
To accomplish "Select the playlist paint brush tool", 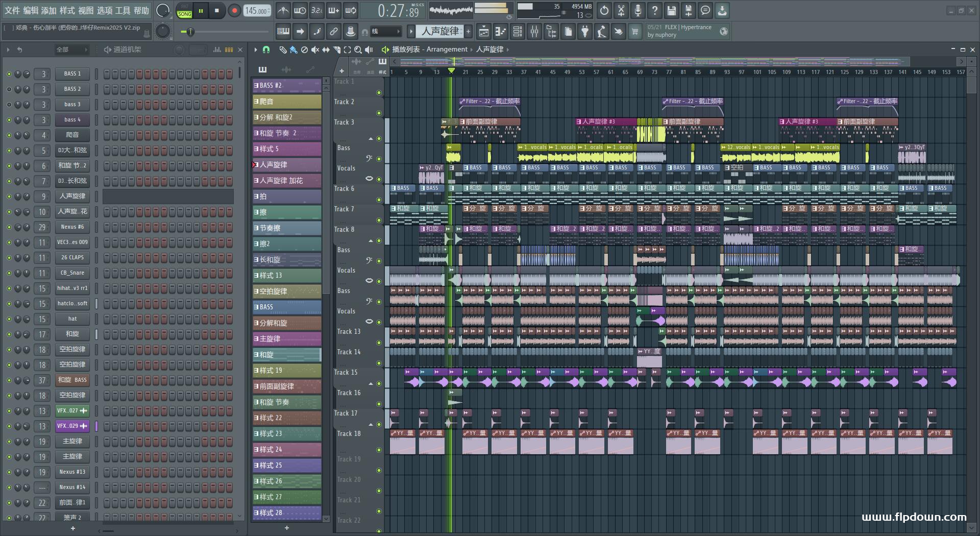I will 293,50.
